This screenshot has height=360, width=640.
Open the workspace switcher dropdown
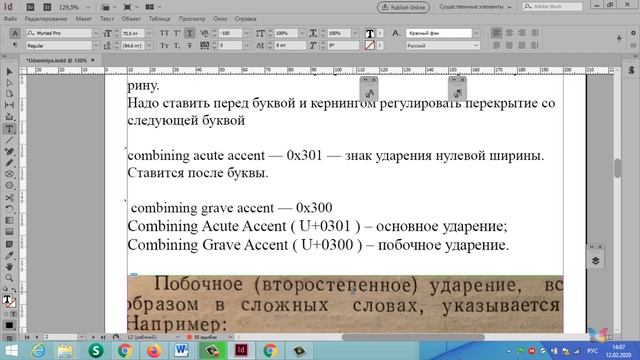[x=475, y=7]
